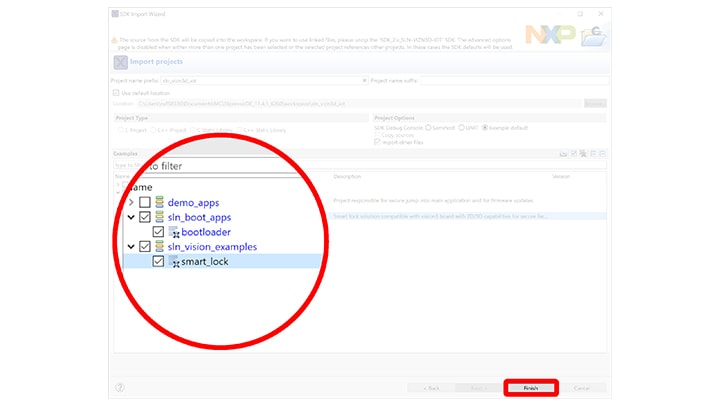This screenshot has height=405, width=720.
Task: Click the demo_apps folder icon
Action: click(x=158, y=203)
